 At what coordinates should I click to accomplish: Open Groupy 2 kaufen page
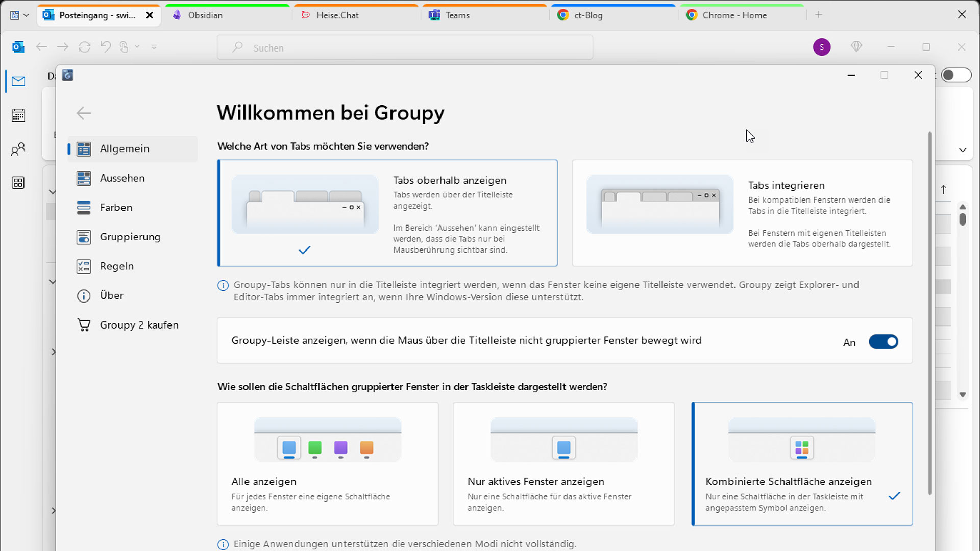click(139, 325)
